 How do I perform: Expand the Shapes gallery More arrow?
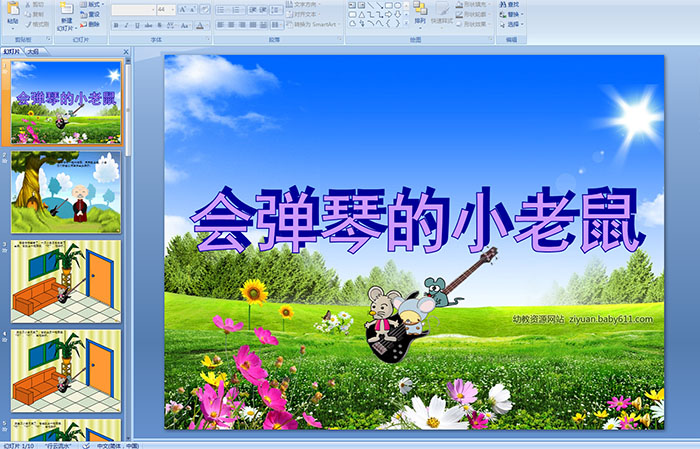pyautogui.click(x=406, y=24)
